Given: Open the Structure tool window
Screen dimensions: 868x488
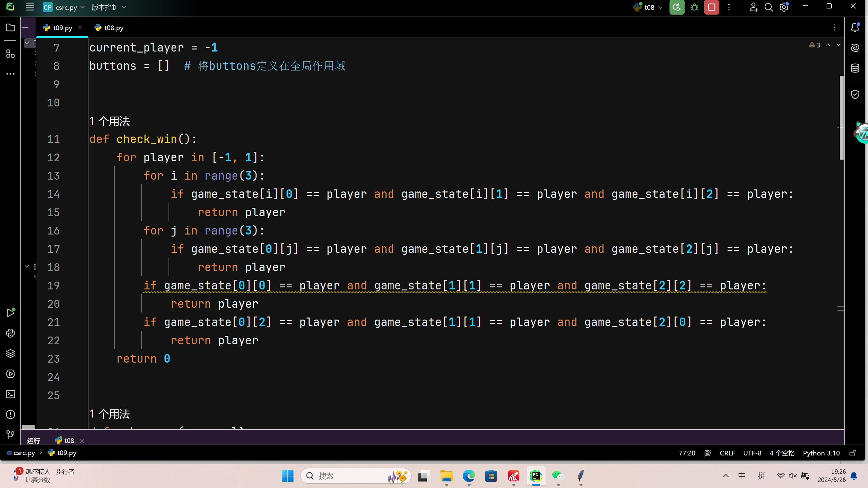Looking at the screenshot, I should [x=11, y=54].
